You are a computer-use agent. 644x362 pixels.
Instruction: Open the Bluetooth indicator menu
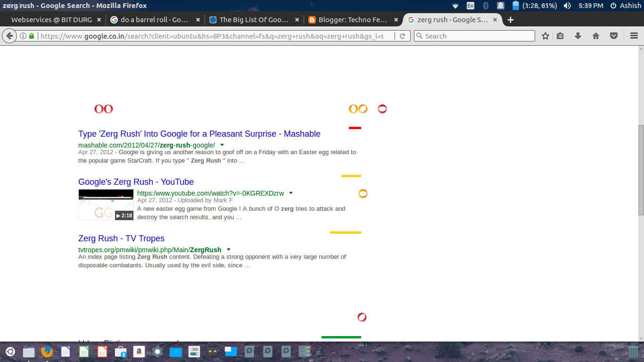(x=486, y=6)
